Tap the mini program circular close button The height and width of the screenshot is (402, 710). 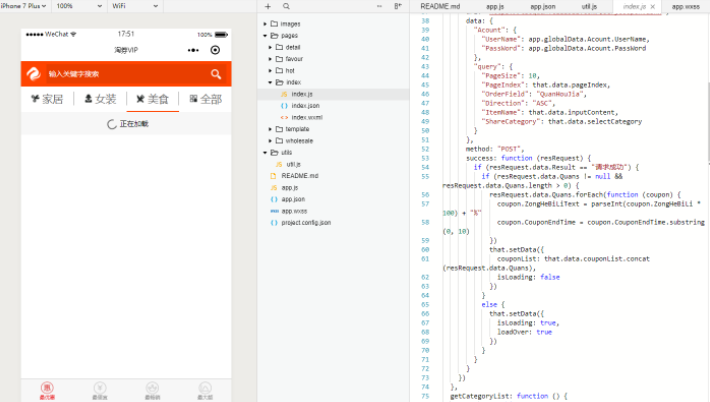coord(215,50)
